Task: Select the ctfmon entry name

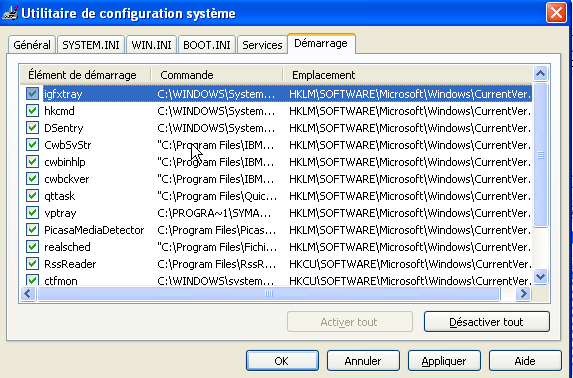Action: point(61,280)
